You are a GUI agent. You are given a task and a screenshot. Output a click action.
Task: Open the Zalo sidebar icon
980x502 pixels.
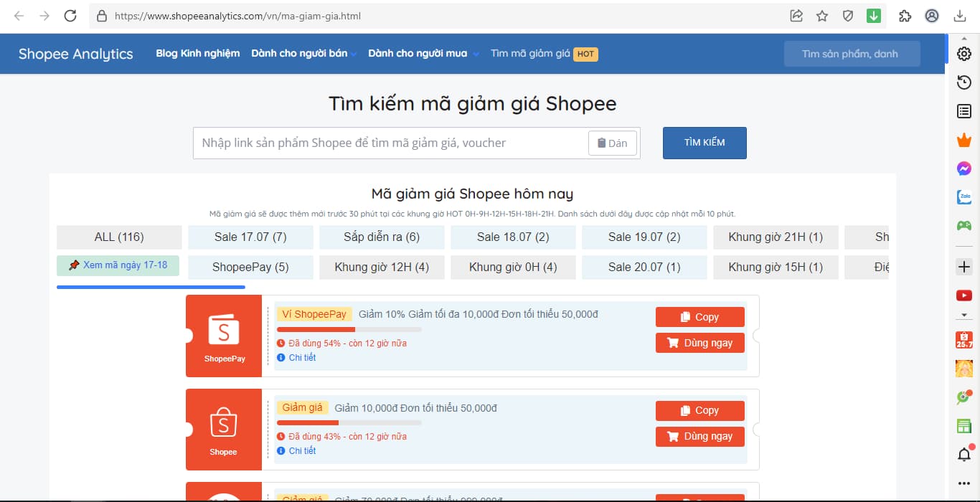point(964,197)
